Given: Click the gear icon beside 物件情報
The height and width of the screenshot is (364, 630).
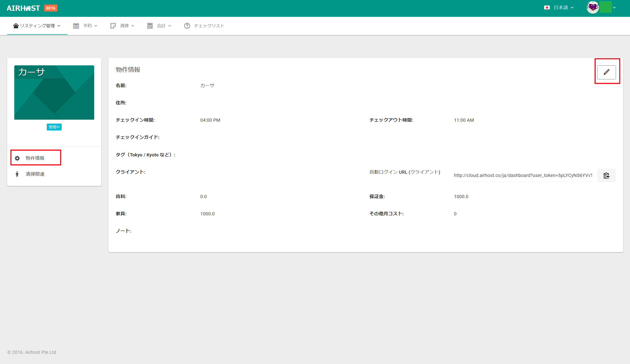Looking at the screenshot, I should (x=17, y=158).
